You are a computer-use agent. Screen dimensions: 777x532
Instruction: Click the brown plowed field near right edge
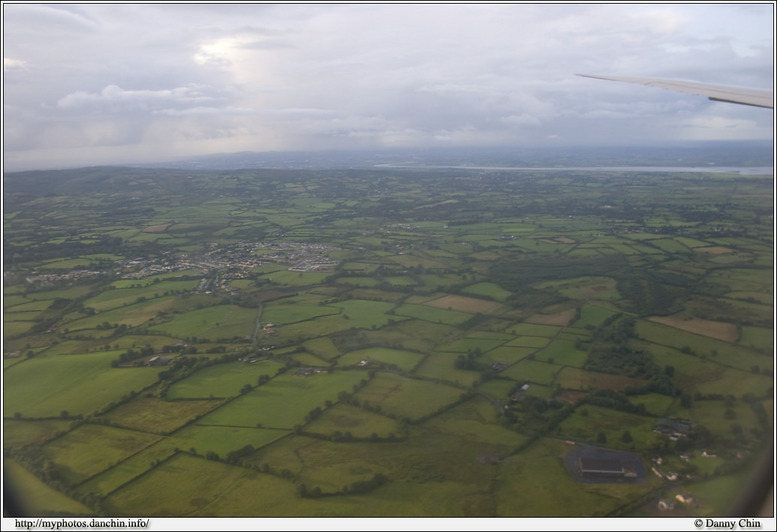coord(699,327)
